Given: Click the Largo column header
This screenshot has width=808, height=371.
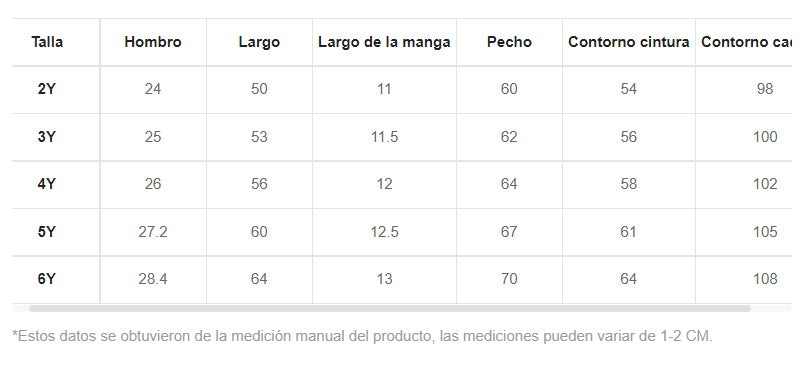Looking at the screenshot, I should pos(259,42).
